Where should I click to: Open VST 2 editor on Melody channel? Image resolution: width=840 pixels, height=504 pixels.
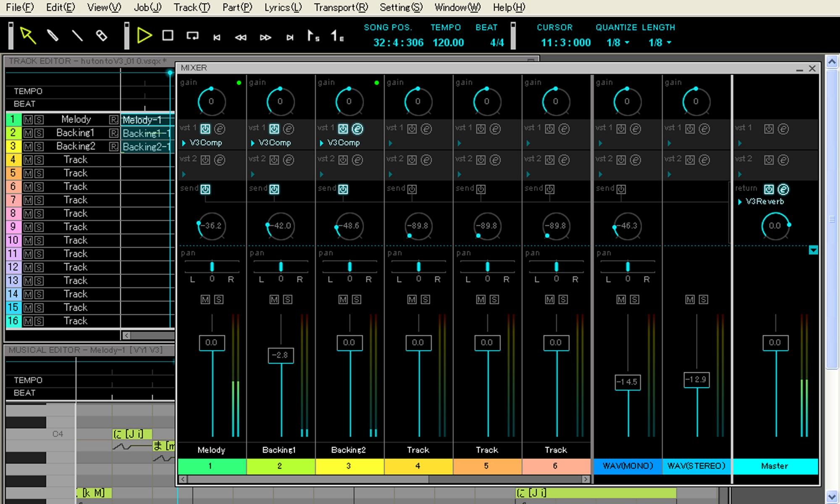(x=220, y=160)
